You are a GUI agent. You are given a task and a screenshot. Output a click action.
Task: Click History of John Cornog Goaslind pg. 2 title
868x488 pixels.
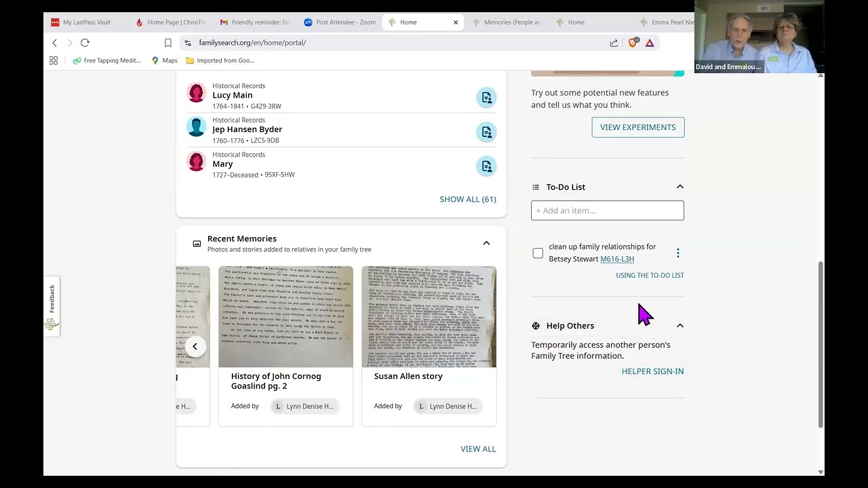point(276,381)
